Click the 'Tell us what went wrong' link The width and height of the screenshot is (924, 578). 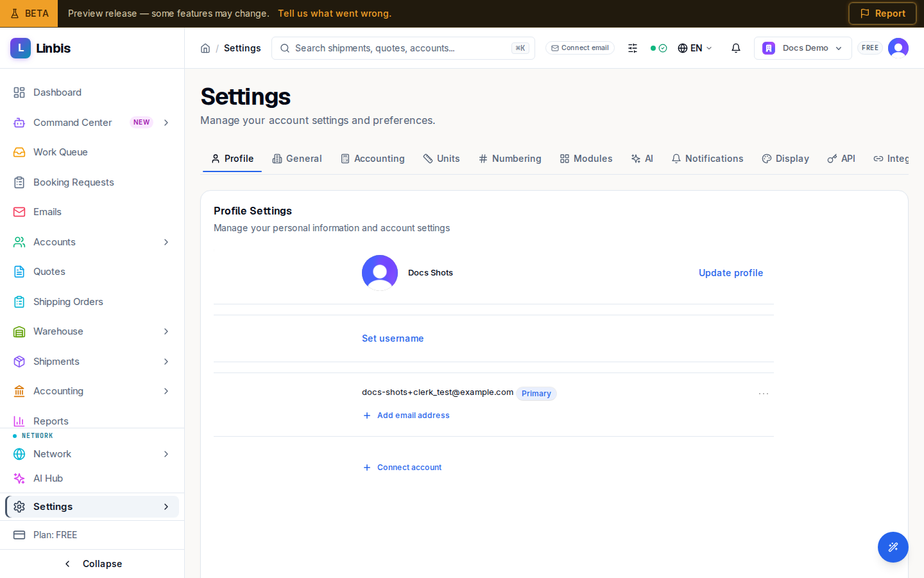click(334, 13)
